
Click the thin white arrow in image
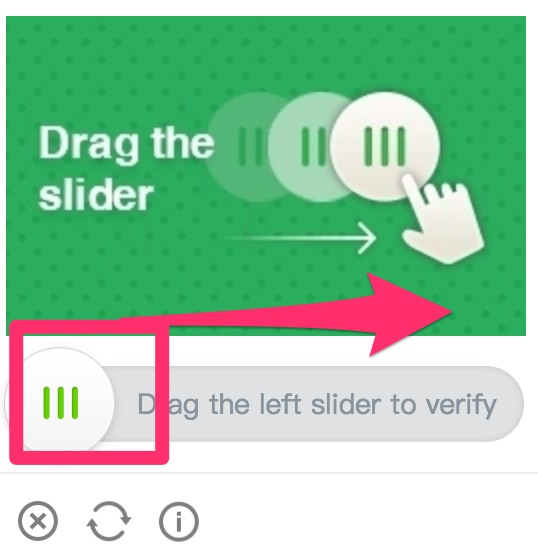coord(301,238)
